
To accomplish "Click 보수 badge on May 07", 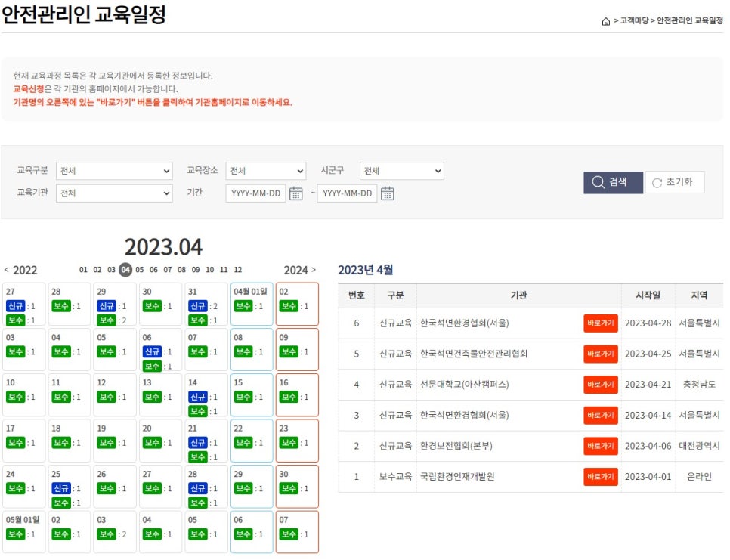I will tap(289, 534).
